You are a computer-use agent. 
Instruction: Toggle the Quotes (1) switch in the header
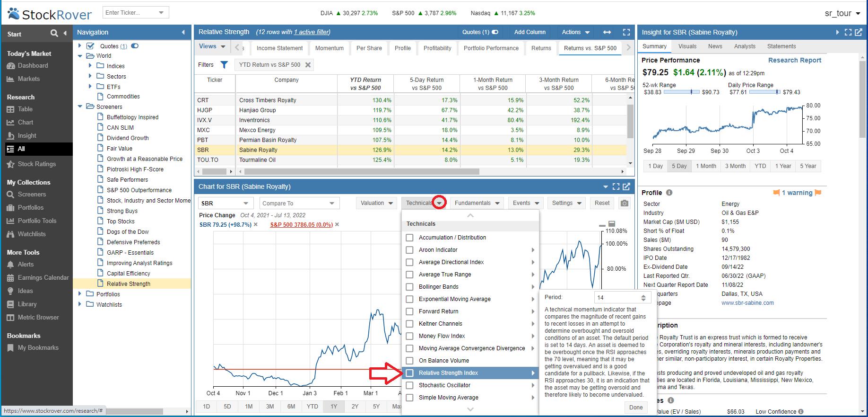click(x=495, y=32)
